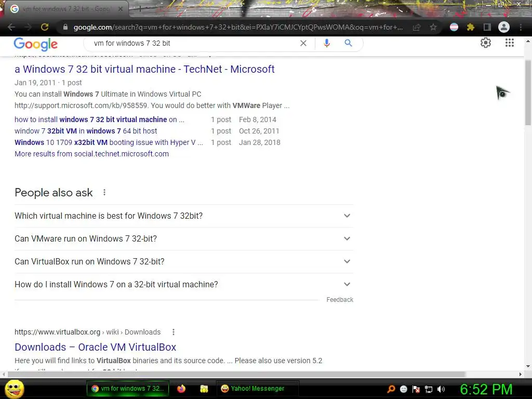Viewport: 532px width, 399px height.
Task: Click the Feedback link under People also ask
Action: pos(340,300)
